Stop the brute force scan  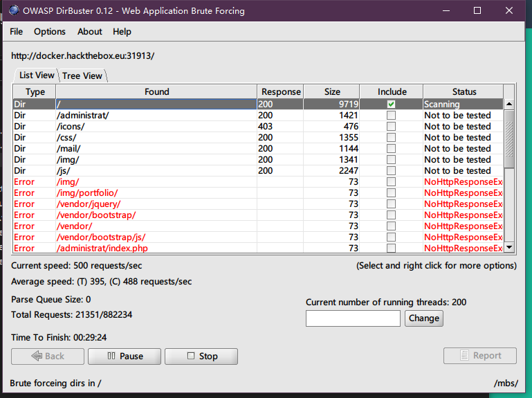click(x=201, y=356)
